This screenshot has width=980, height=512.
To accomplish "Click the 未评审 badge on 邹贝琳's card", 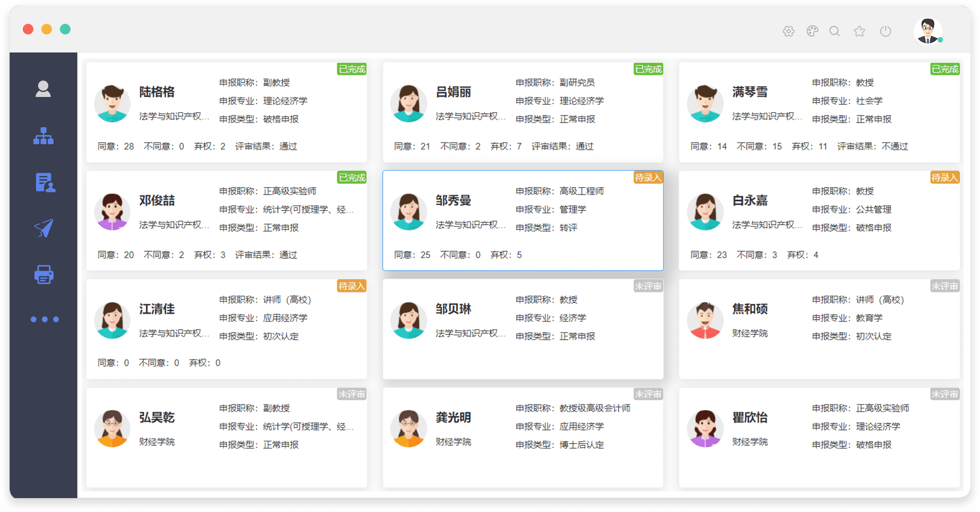I will tap(648, 286).
